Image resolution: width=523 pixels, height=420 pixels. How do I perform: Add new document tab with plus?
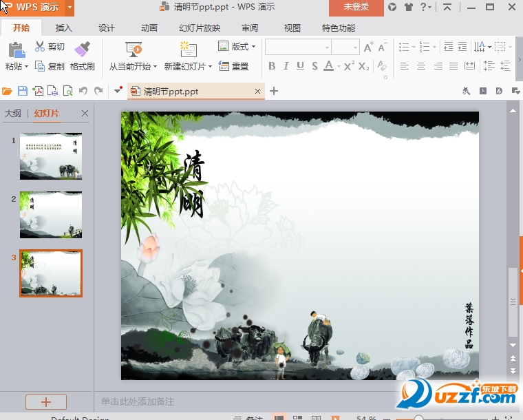274,91
